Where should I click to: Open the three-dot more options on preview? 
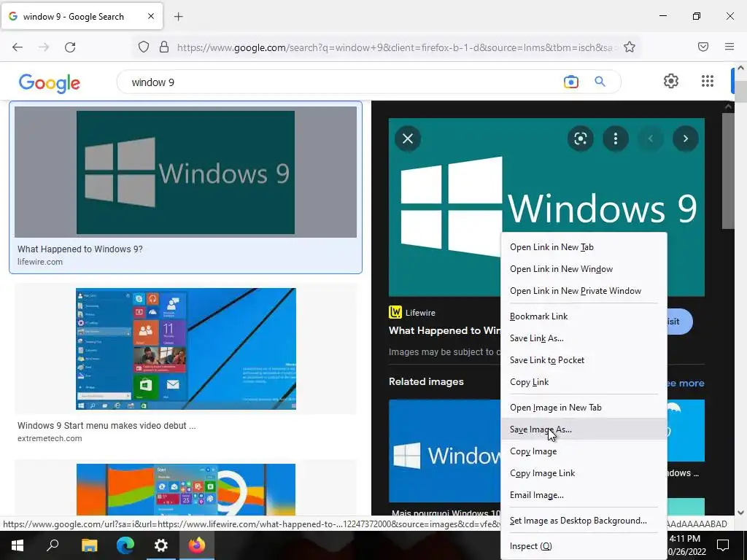coord(616,139)
